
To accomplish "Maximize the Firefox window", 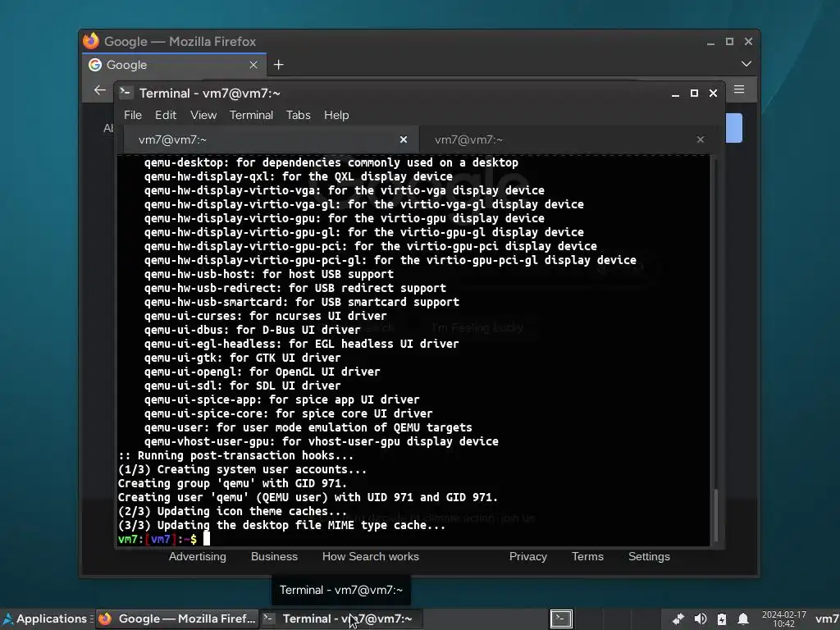I will (x=729, y=41).
